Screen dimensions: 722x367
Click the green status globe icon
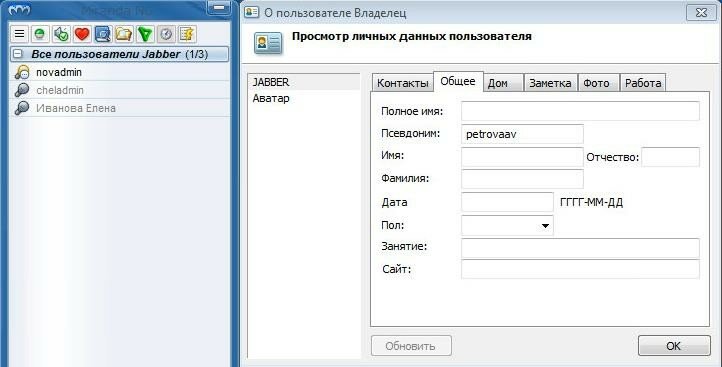pos(40,34)
